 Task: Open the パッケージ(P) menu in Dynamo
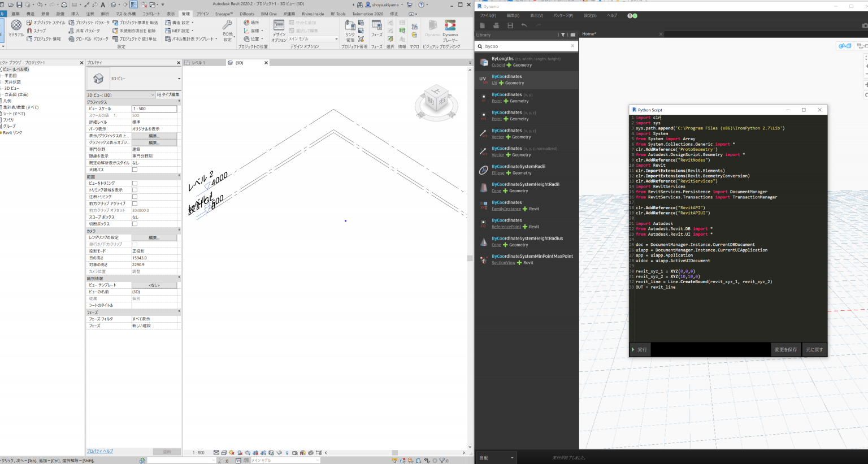click(563, 16)
